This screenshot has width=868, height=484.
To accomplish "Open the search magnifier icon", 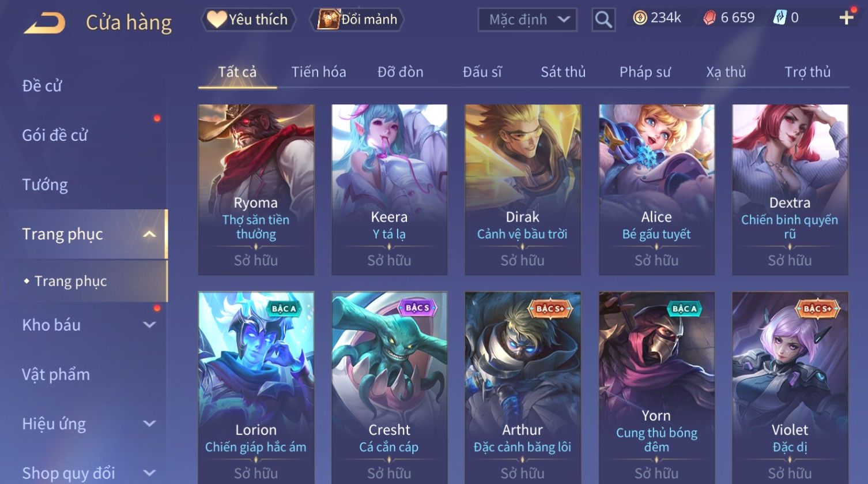I will 603,20.
